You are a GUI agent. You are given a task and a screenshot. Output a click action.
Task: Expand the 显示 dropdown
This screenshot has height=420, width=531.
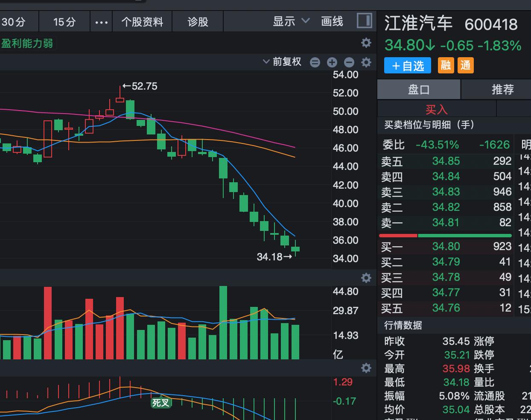[x=291, y=21]
